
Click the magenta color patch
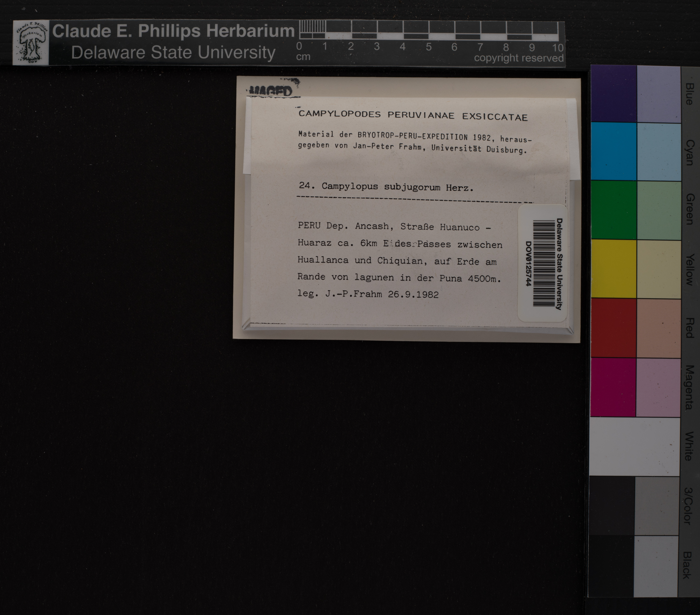(613, 387)
